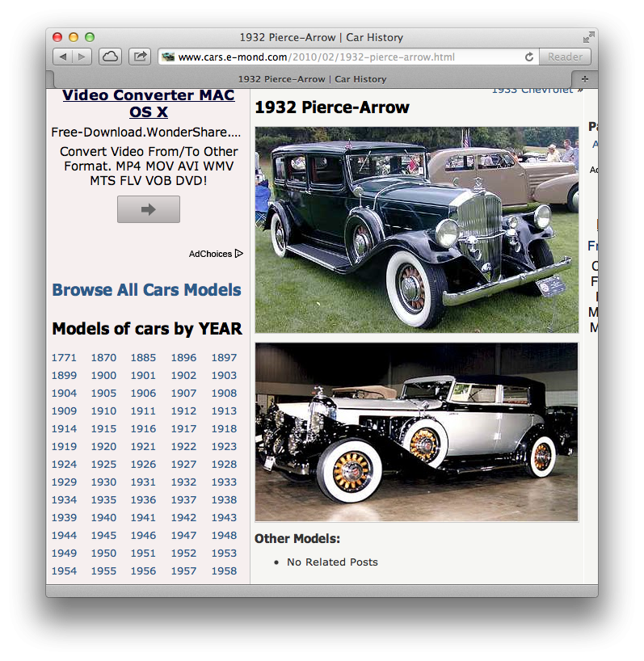Open the 1956 year link
This screenshot has height=661, width=644.
pyautogui.click(x=143, y=570)
